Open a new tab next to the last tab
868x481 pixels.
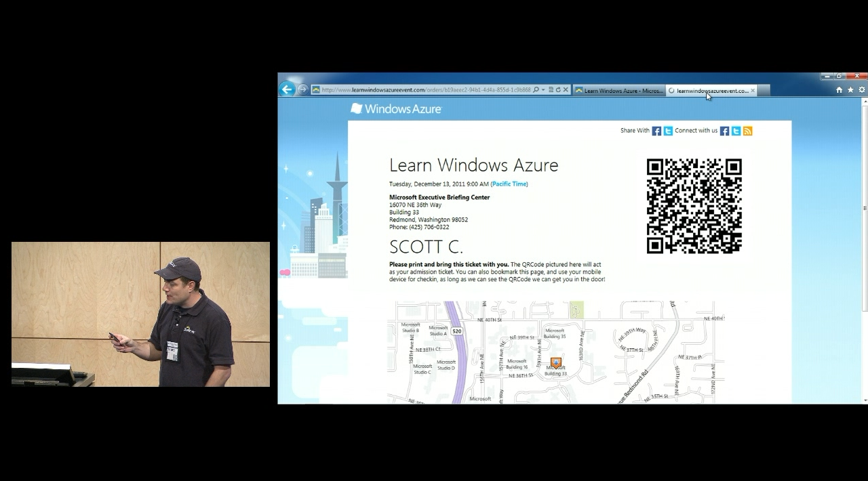pos(764,90)
